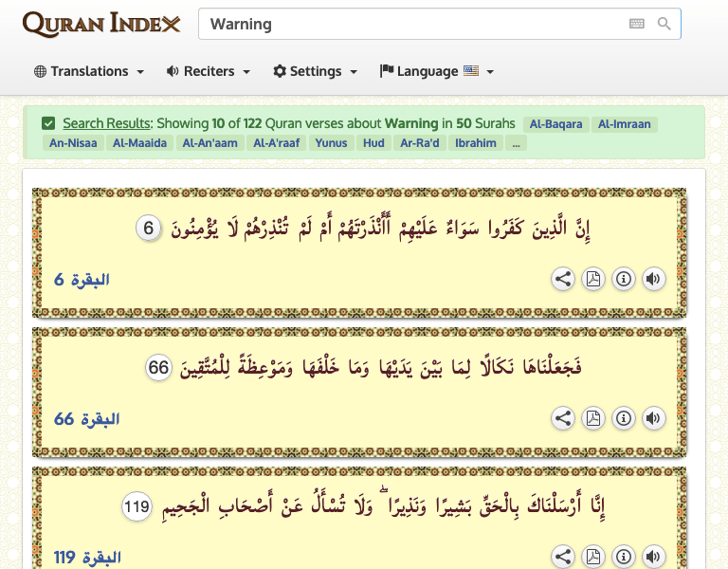This screenshot has height=569, width=728.
Task: Open info for verse Al-Baqara 119
Action: [x=623, y=557]
